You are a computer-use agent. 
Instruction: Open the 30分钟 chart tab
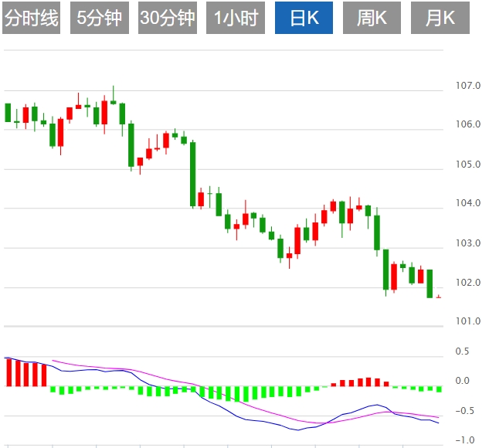tap(168, 19)
